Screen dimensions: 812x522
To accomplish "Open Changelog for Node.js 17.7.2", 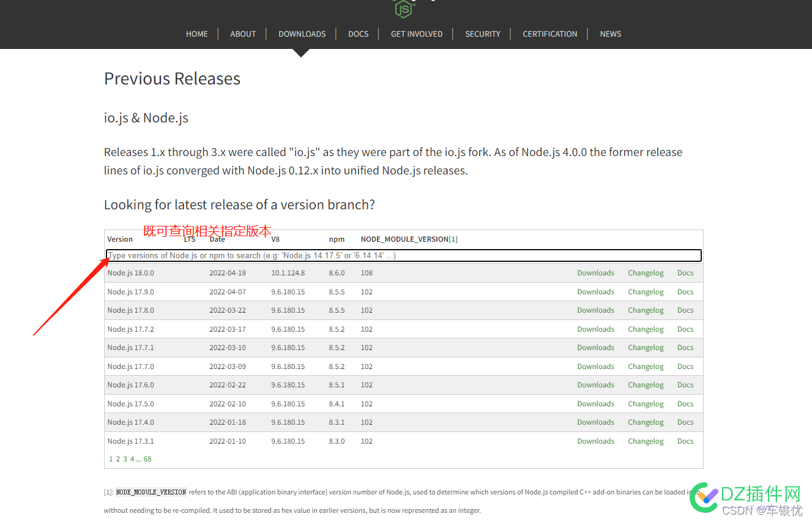I will point(646,329).
